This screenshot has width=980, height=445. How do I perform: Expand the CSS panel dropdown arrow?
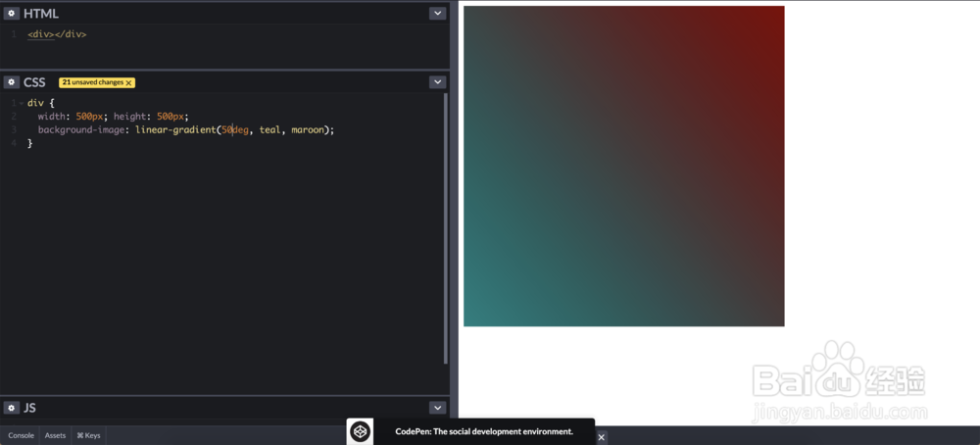click(x=437, y=82)
